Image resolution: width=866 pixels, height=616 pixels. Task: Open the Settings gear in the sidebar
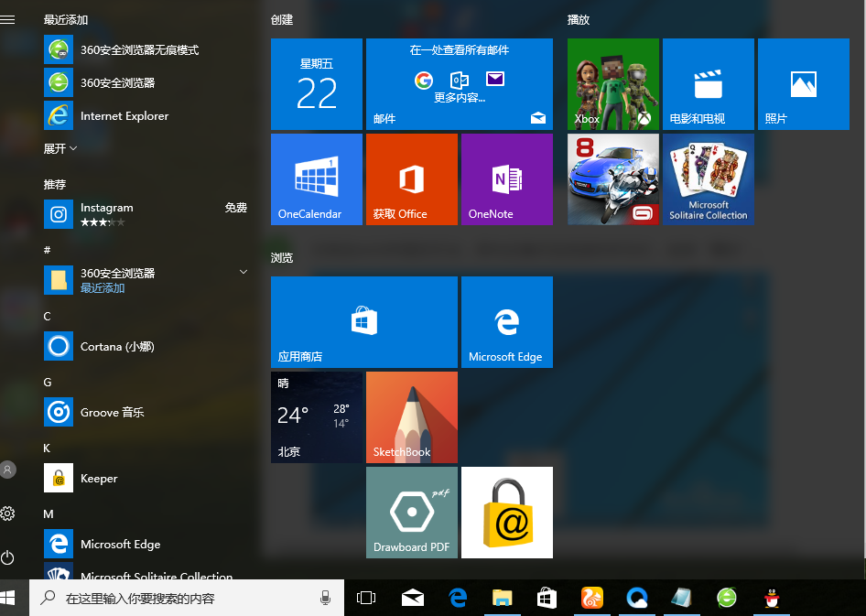pos(8,513)
